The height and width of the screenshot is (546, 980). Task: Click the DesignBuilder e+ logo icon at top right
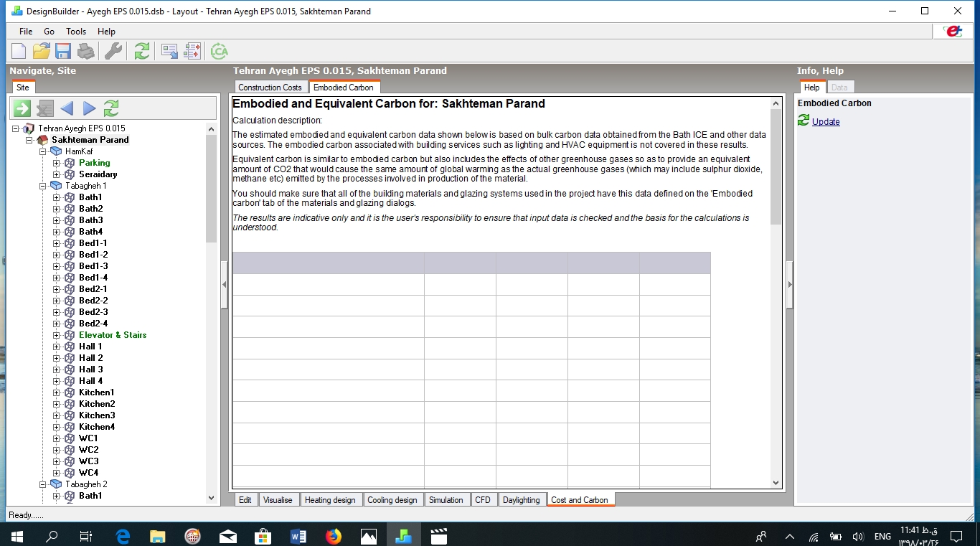click(x=953, y=32)
